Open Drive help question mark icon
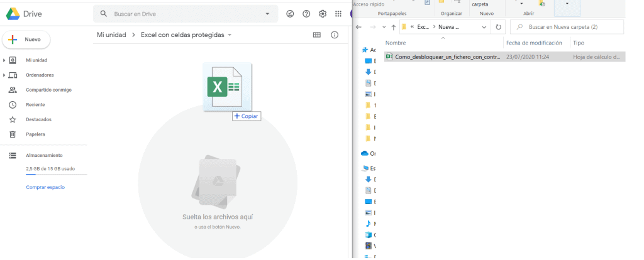 click(306, 14)
